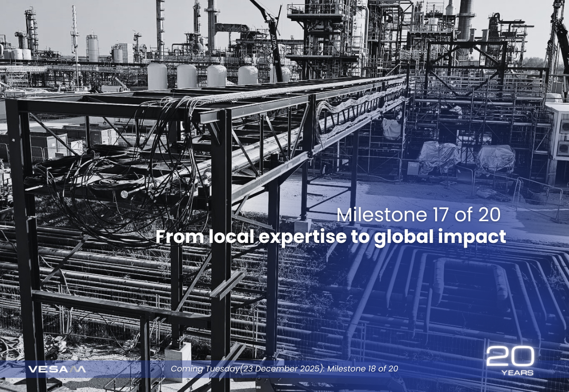
Task: Click the concrete footing under the steel column
Action: 177,354
